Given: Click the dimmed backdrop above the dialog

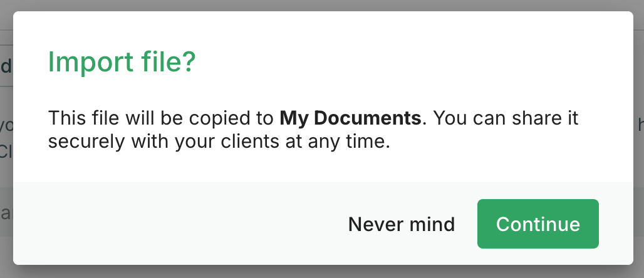Looking at the screenshot, I should click(x=322, y=5).
